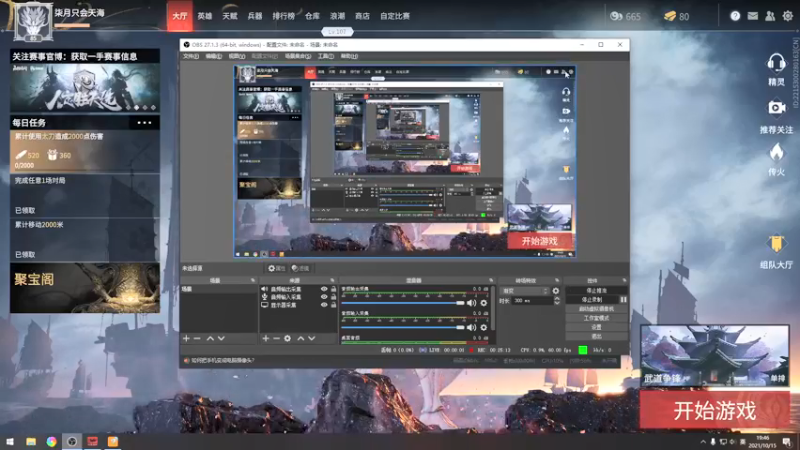The width and height of the screenshot is (800, 450).
Task: Toggle visibility of the display capture source
Action: 323,305
